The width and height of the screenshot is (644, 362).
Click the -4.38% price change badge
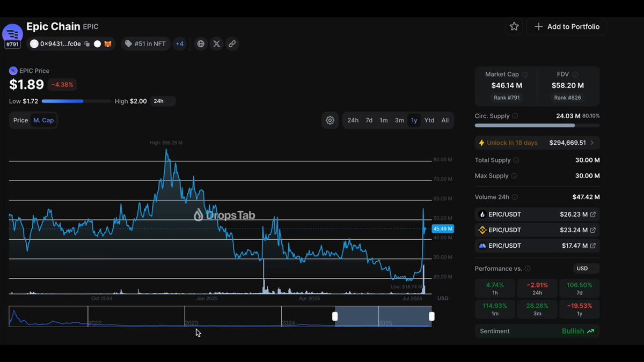tap(62, 85)
